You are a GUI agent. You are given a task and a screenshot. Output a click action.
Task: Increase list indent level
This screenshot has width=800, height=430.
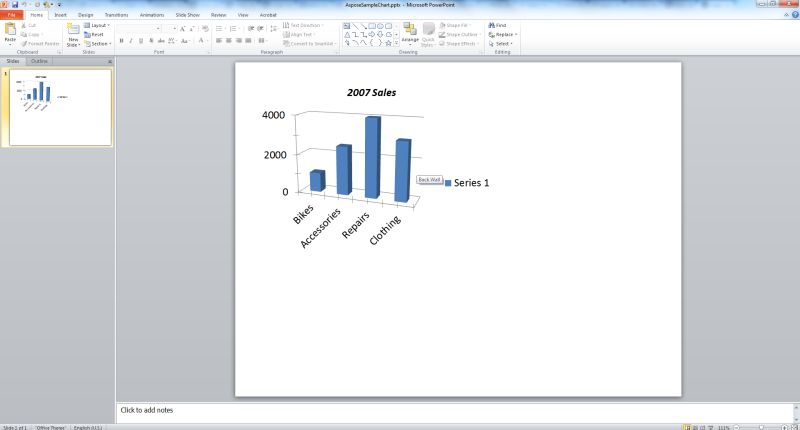260,29
